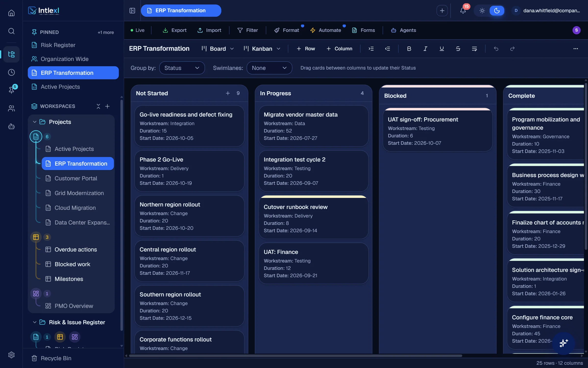Add card to Not Started column
This screenshot has width=588, height=368.
pos(228,93)
